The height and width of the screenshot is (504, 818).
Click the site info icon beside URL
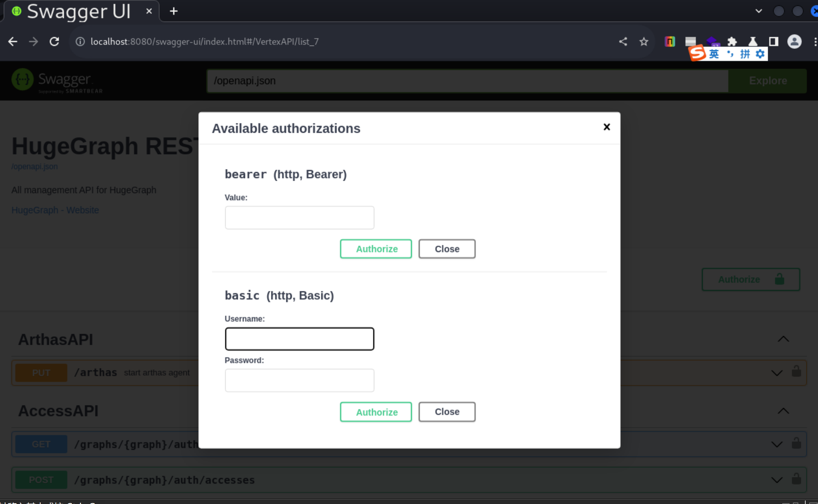(80, 41)
